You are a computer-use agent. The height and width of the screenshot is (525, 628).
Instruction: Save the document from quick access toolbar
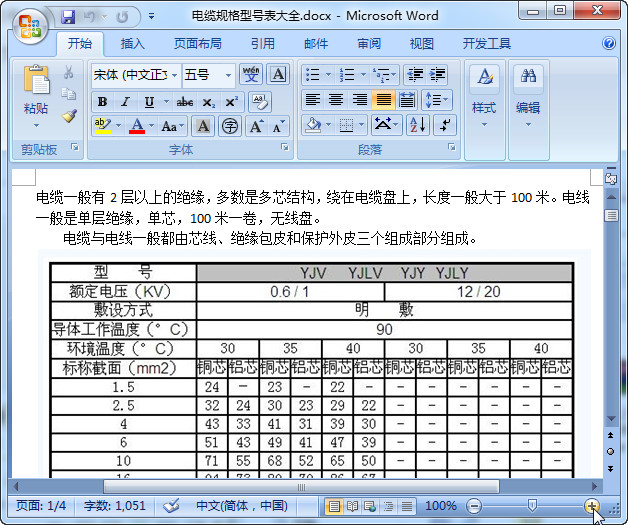tap(68, 16)
